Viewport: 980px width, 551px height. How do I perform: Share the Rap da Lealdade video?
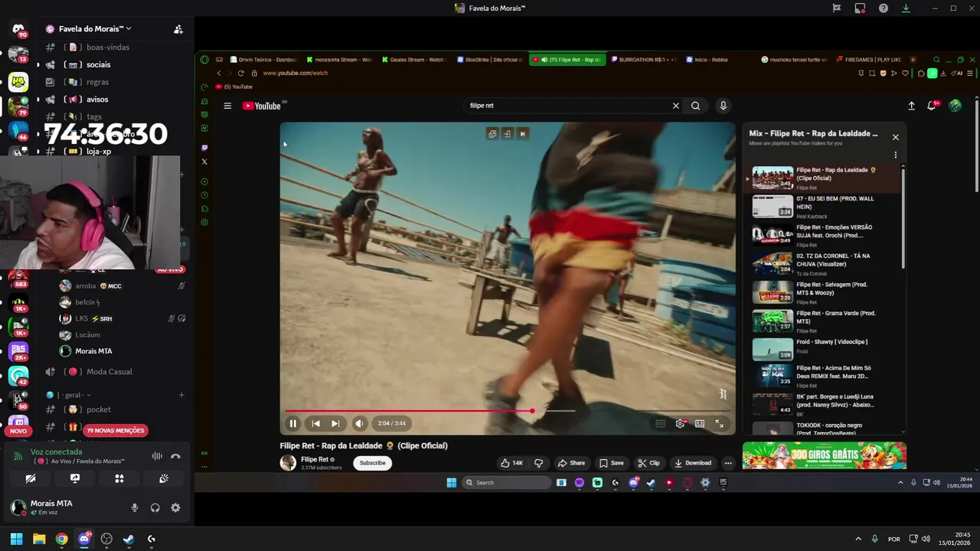tap(571, 463)
